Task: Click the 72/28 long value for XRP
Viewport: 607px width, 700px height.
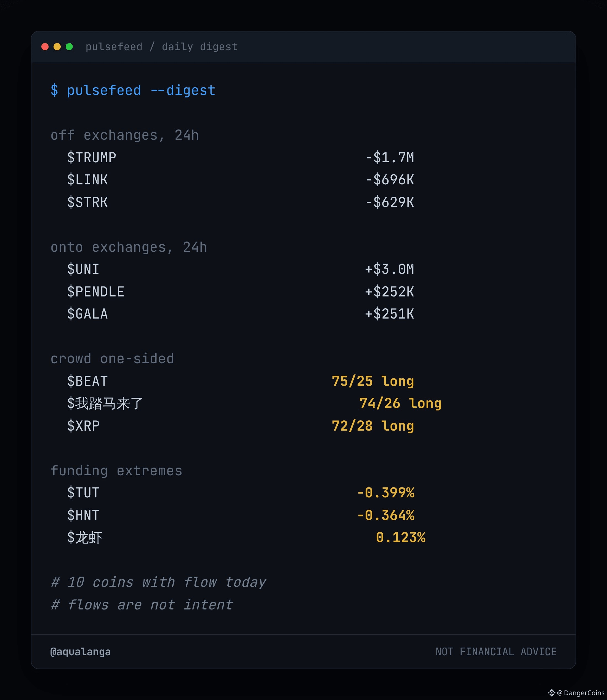Action: tap(373, 426)
